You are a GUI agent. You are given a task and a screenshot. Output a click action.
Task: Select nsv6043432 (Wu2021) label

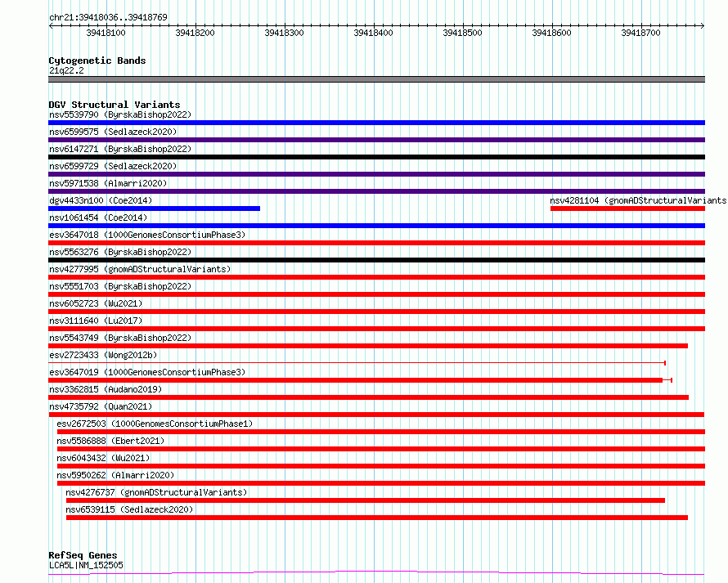[103, 458]
